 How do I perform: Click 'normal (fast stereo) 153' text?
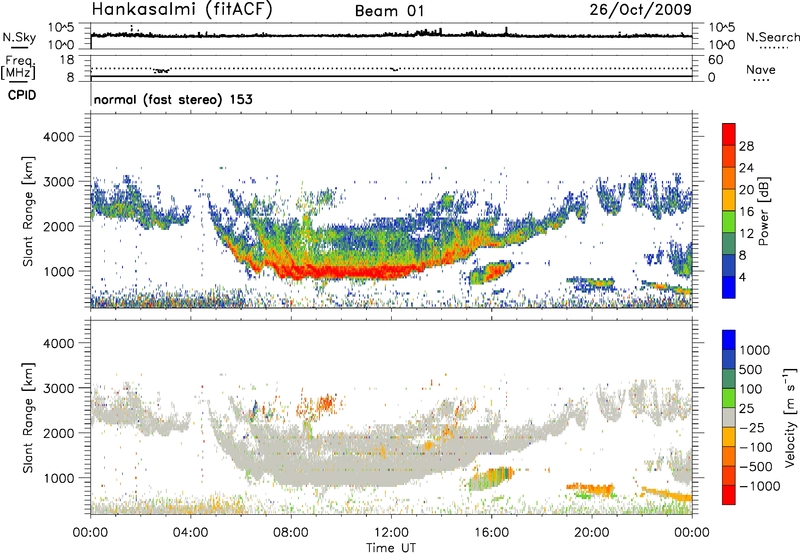click(173, 99)
